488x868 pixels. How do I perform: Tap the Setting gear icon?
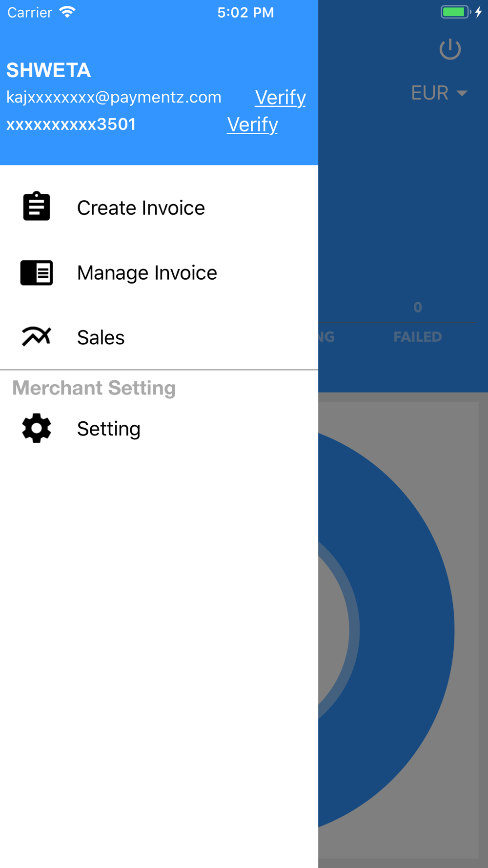click(37, 428)
